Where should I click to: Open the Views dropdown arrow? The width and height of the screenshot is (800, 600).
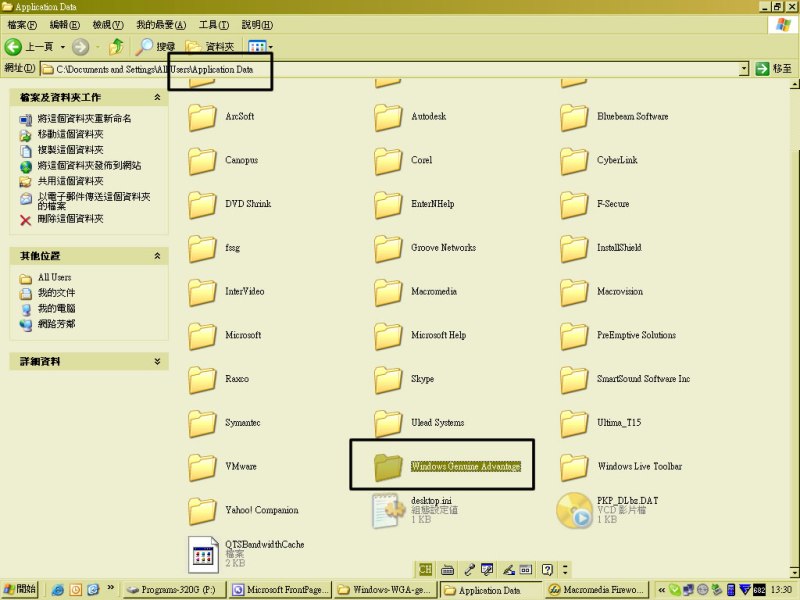point(270,47)
